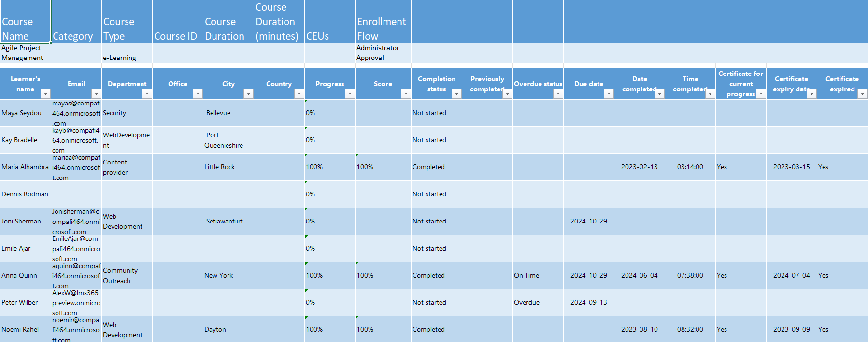Open the Email column filter dropdown

tap(96, 94)
